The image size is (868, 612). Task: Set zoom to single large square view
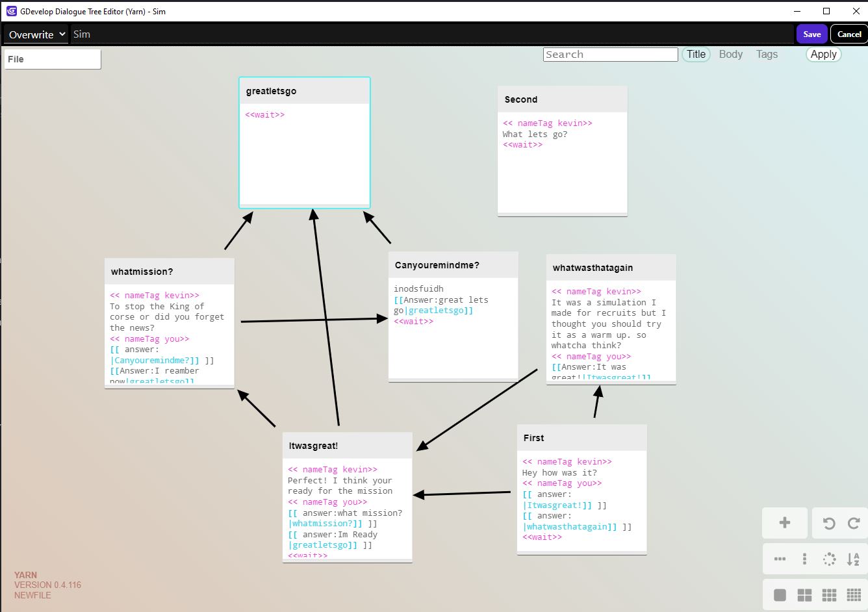780,594
